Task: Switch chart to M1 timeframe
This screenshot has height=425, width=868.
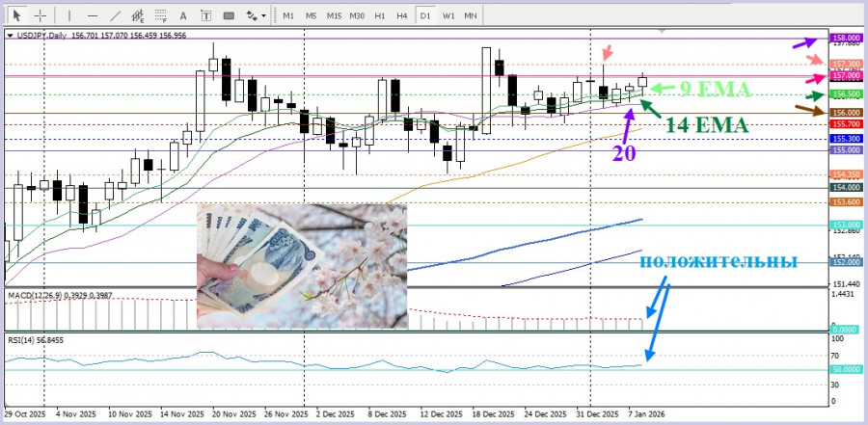Action: [288, 15]
